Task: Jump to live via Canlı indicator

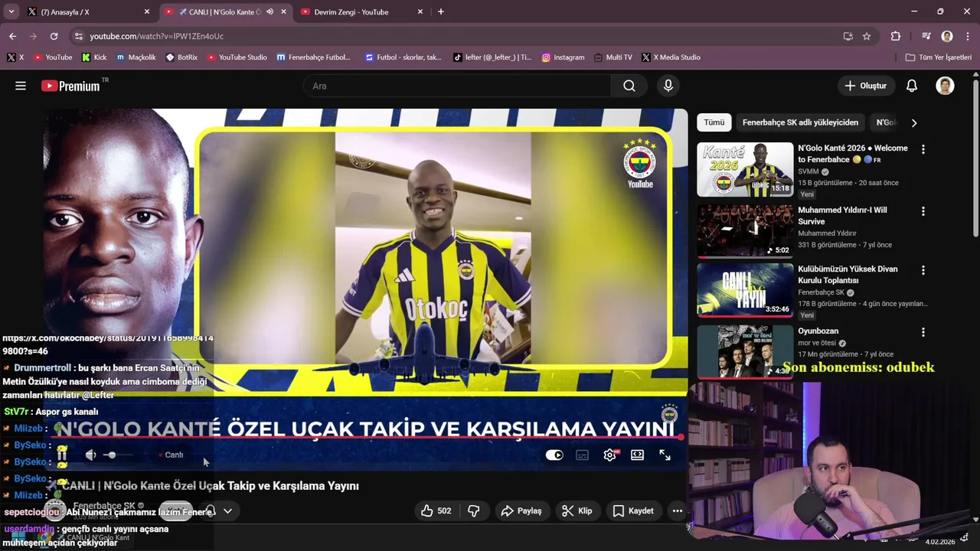Action: pyautogui.click(x=171, y=455)
